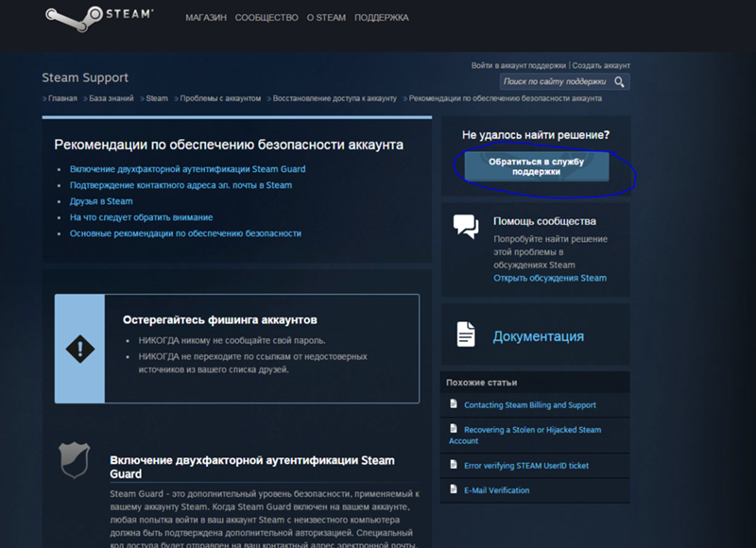Click Остерегайтесь фишинга аккаунтов heading
This screenshot has width=756, height=548.
220,320
